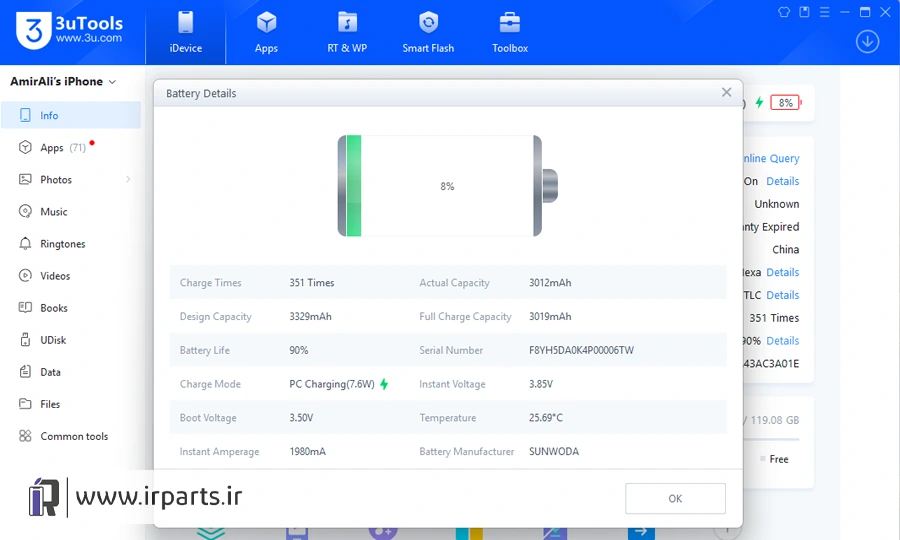This screenshot has height=540, width=900.
Task: Click the red 8% battery indicator
Action: click(x=785, y=103)
